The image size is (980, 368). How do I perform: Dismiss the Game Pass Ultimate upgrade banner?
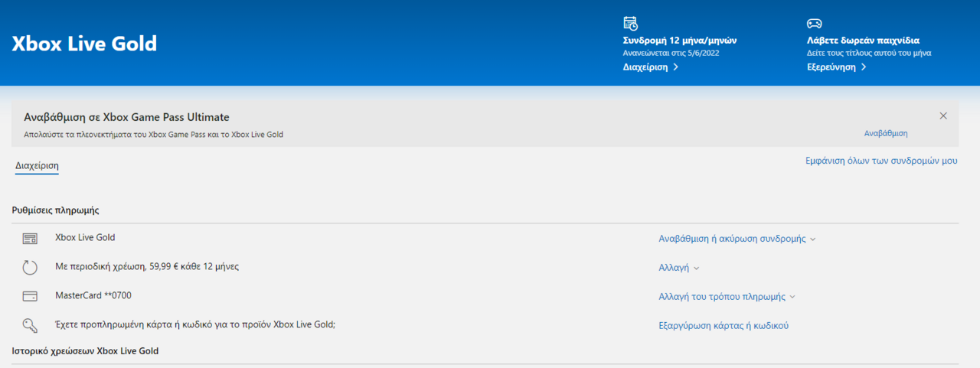click(943, 116)
